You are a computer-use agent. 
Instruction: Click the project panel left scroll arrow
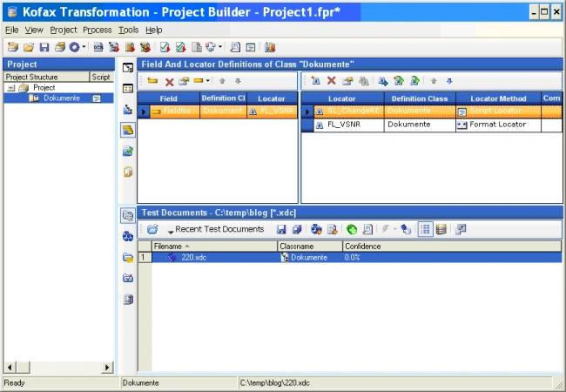(x=10, y=368)
